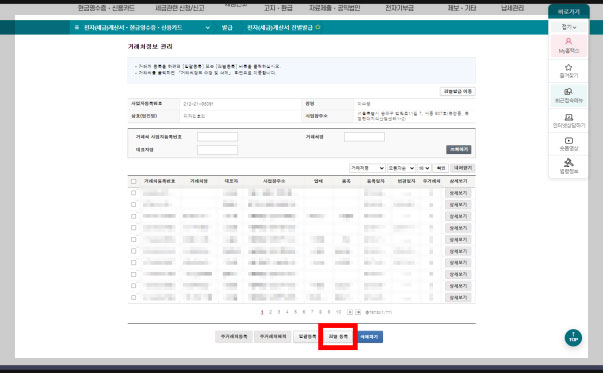Focus the 대표자명 input field
Screen dimensions: 603x373
coord(217,150)
